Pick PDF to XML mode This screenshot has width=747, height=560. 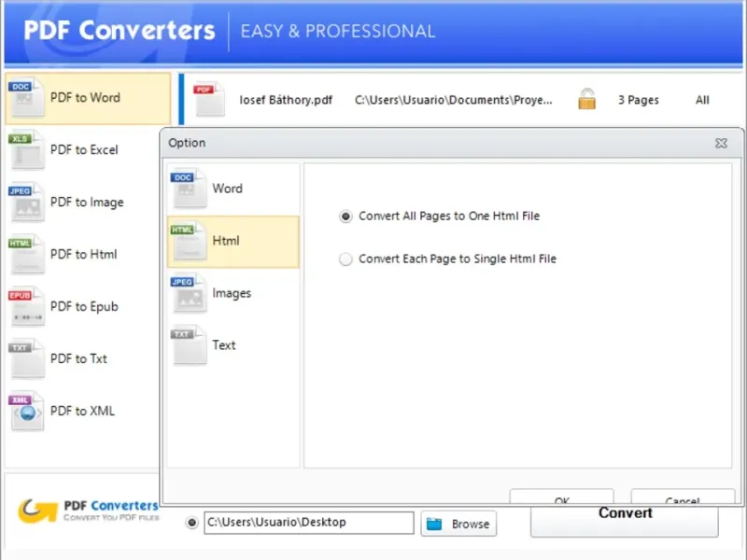(83, 411)
